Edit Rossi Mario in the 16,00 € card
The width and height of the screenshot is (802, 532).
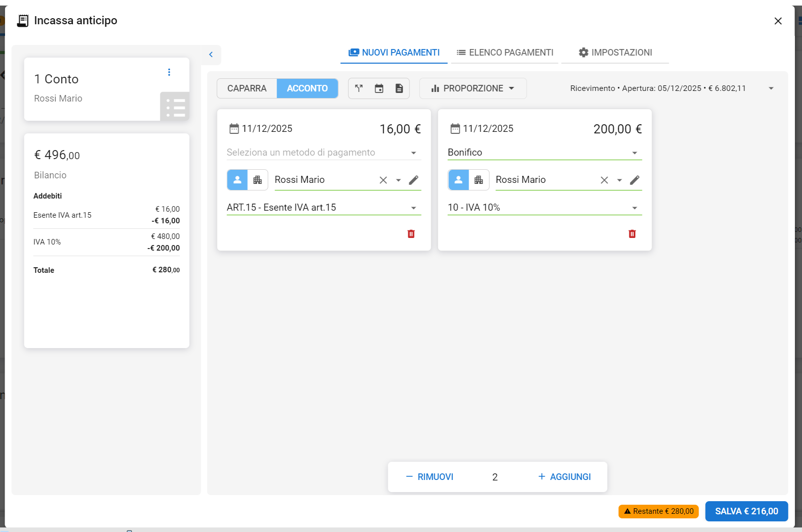tap(413, 180)
